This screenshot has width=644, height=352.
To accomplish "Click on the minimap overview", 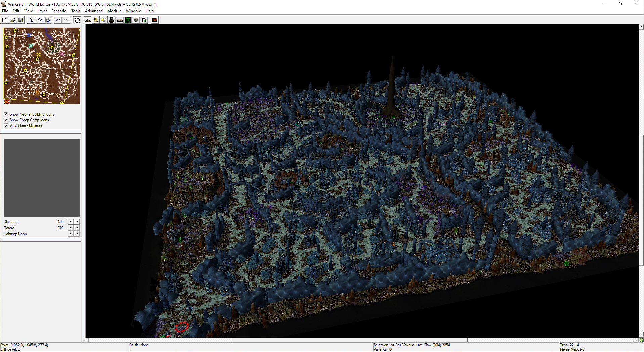I will [42, 65].
